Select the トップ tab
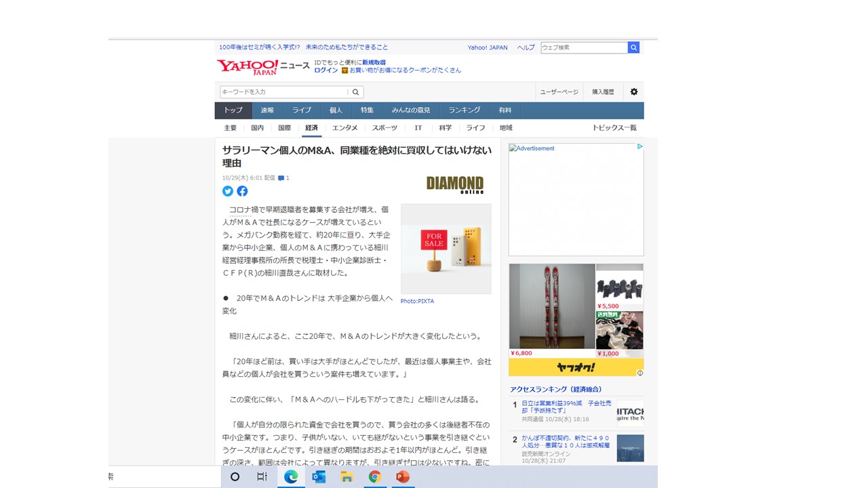Image resolution: width=868 pixels, height=488 pixels. coord(233,110)
